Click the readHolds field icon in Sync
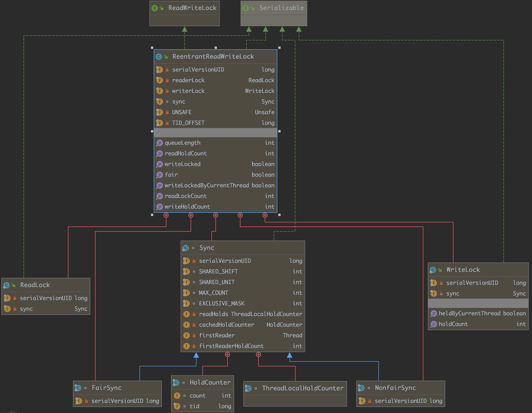The width and height of the screenshot is (532, 413). (x=186, y=314)
